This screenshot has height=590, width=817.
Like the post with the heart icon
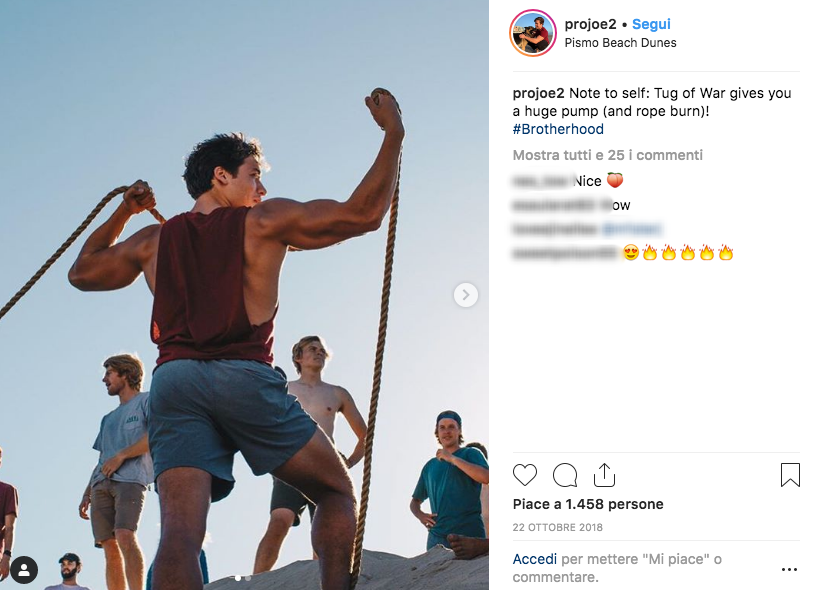525,475
